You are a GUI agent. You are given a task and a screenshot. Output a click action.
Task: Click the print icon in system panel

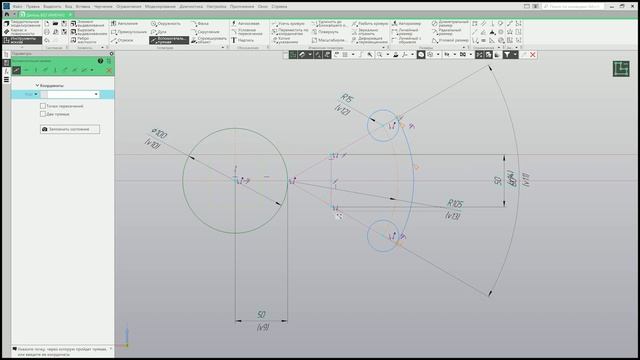coord(47,32)
